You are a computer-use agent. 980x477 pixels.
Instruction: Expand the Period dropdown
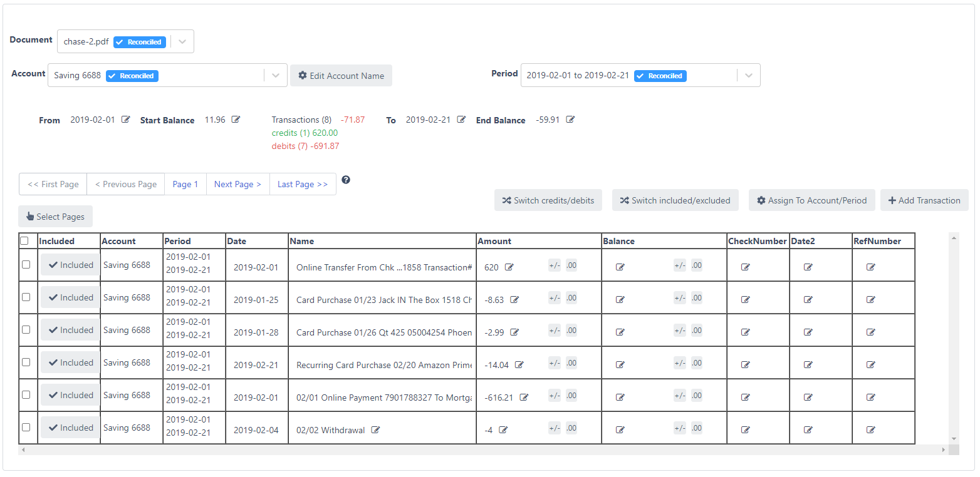(x=748, y=74)
